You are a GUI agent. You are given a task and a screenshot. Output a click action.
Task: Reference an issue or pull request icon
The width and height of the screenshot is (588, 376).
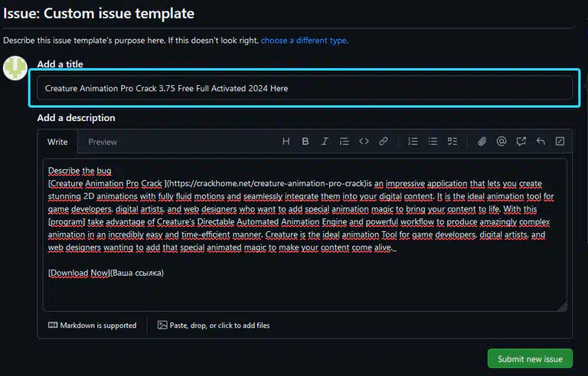pyautogui.click(x=521, y=142)
